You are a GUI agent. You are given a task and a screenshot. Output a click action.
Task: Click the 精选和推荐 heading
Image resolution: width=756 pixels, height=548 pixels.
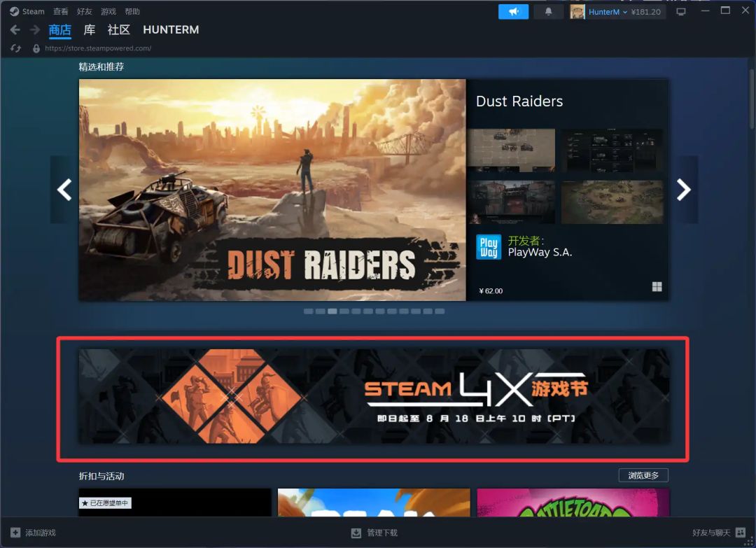[101, 67]
